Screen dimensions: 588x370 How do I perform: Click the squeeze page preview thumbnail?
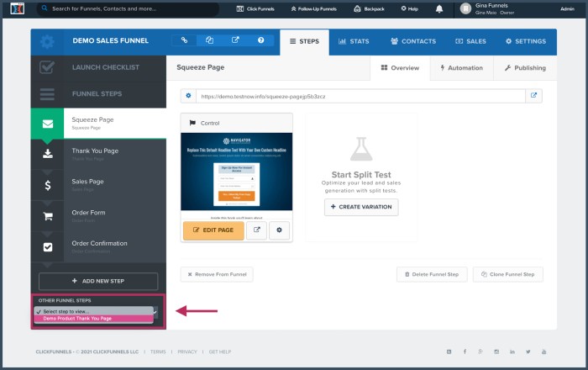tap(237, 172)
